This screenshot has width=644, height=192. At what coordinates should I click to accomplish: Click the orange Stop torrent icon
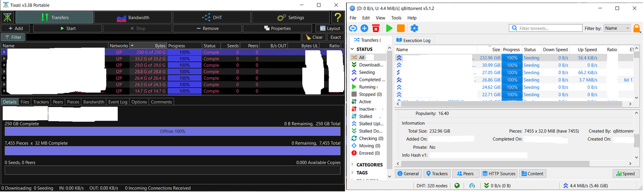coord(401,29)
